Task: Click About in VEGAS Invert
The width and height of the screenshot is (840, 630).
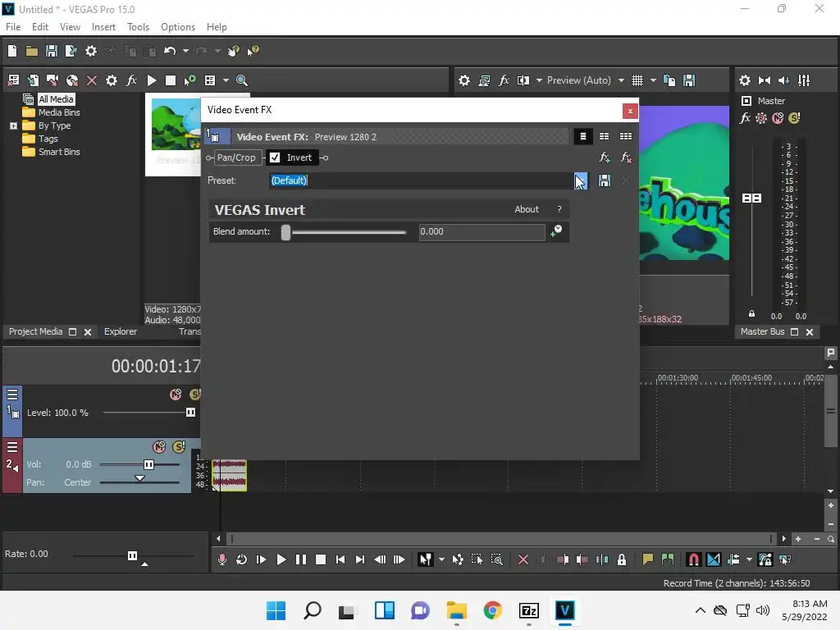Action: click(527, 209)
